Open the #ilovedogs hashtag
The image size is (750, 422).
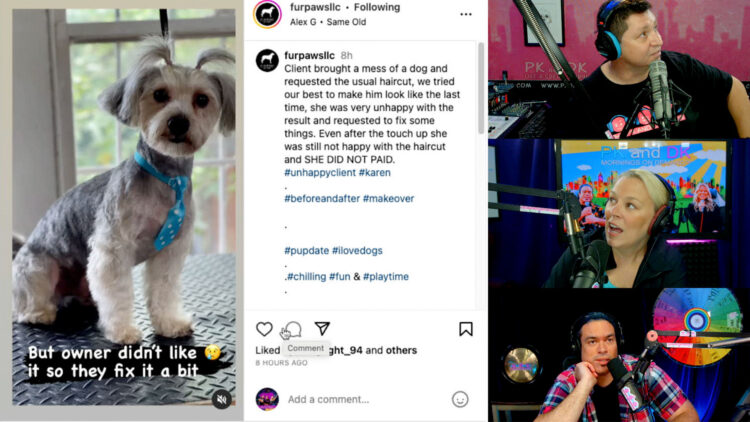click(357, 251)
